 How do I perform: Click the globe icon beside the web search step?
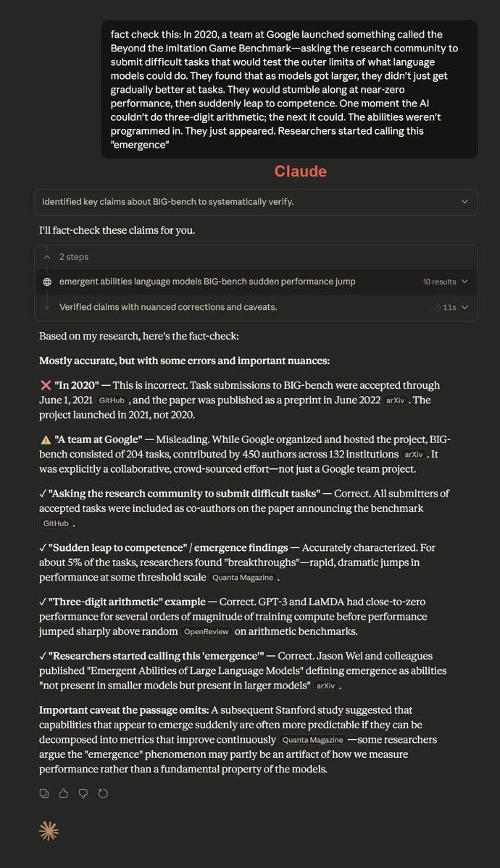[48, 282]
